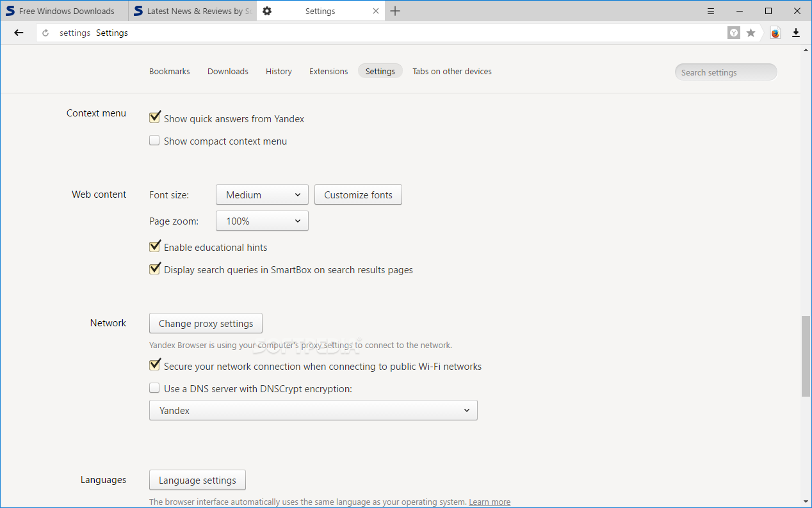Click the gear icon on Settings tab

click(267, 11)
